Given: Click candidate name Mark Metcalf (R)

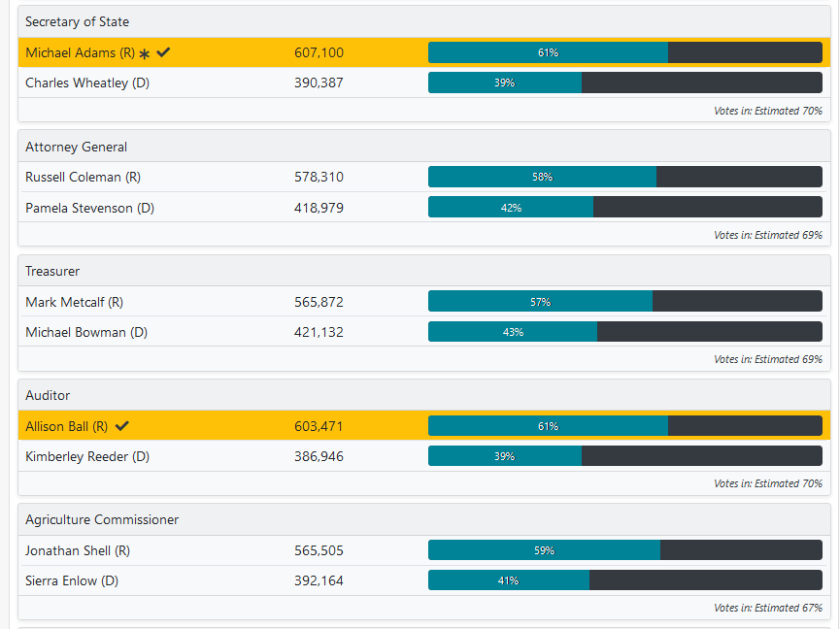Looking at the screenshot, I should [74, 302].
